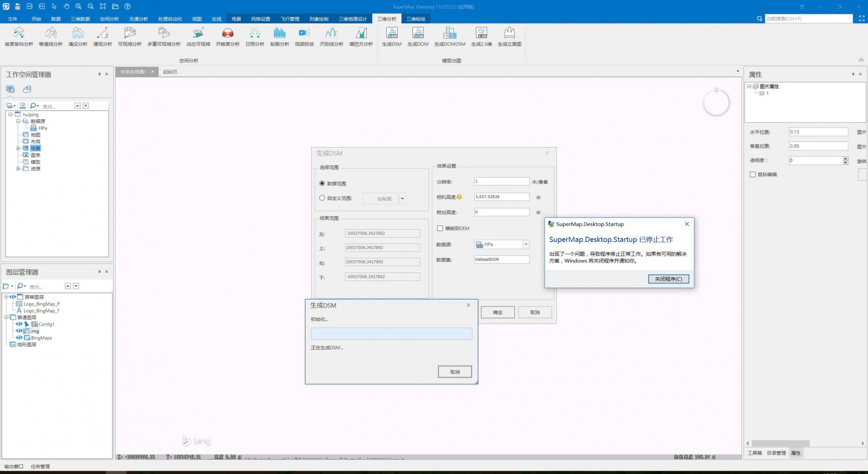
Task: Click 取消 in the 生成DSM settings dialog
Action: click(x=535, y=312)
